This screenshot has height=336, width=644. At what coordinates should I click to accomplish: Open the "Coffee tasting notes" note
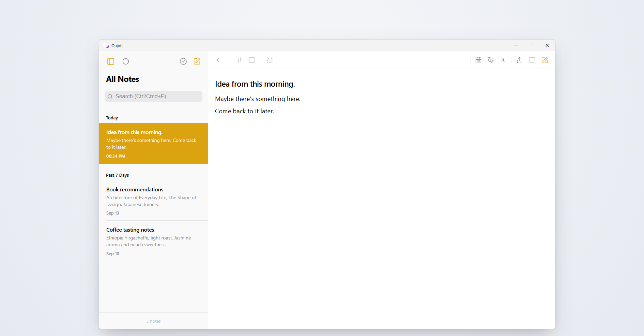(x=153, y=241)
